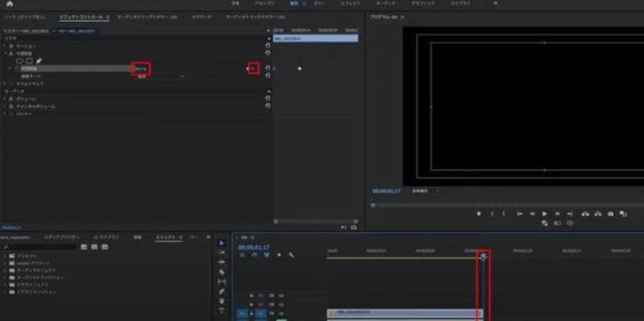Toggle the Accelerated Effects filter in Effects panel
The height and width of the screenshot is (321, 644).
point(84,247)
